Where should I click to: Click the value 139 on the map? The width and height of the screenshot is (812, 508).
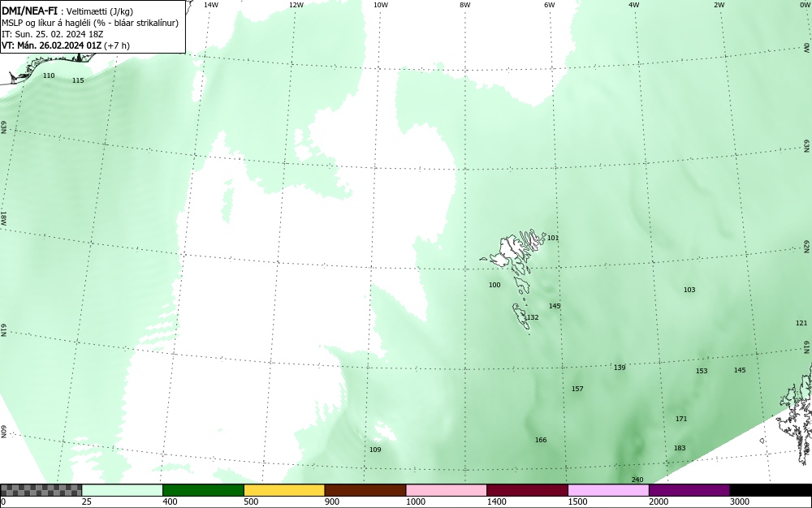620,368
